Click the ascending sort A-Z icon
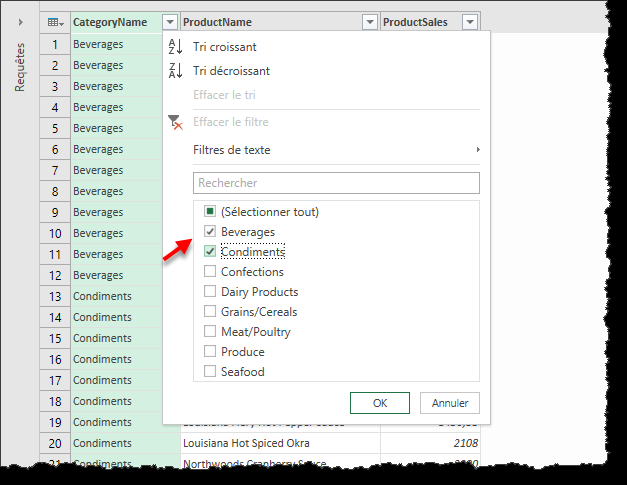The image size is (627, 485). pos(176,47)
